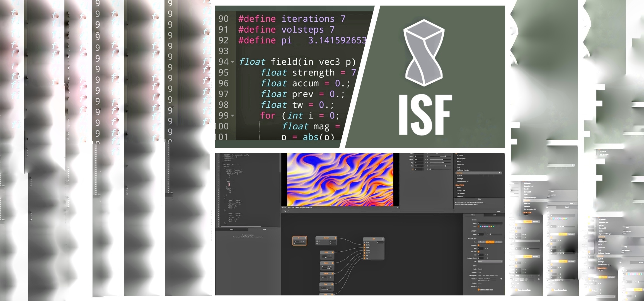Click the Center inlet on the ISF node

[x=364, y=245]
